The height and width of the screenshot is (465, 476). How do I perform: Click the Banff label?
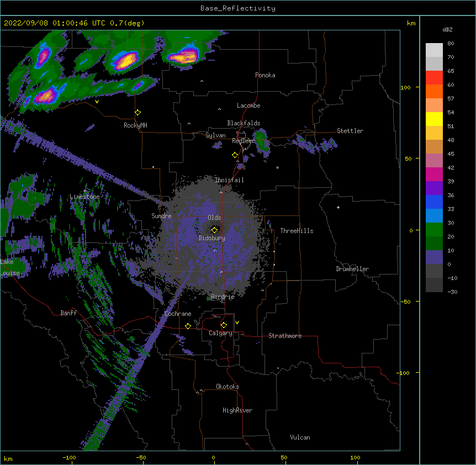tap(68, 313)
